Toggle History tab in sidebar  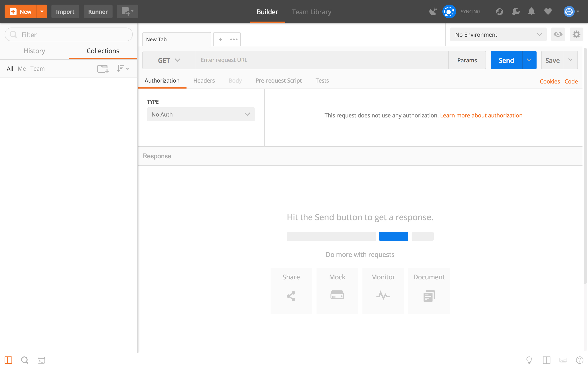coord(35,51)
